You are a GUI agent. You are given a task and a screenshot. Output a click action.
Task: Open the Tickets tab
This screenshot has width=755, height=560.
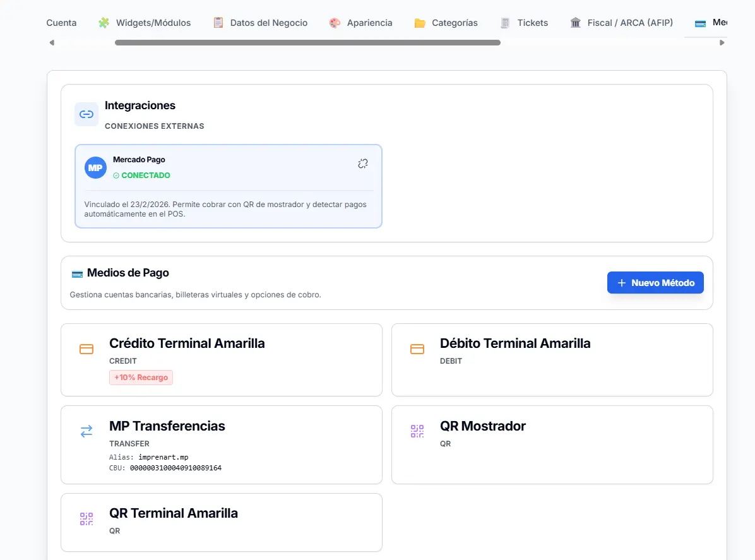[525, 23]
